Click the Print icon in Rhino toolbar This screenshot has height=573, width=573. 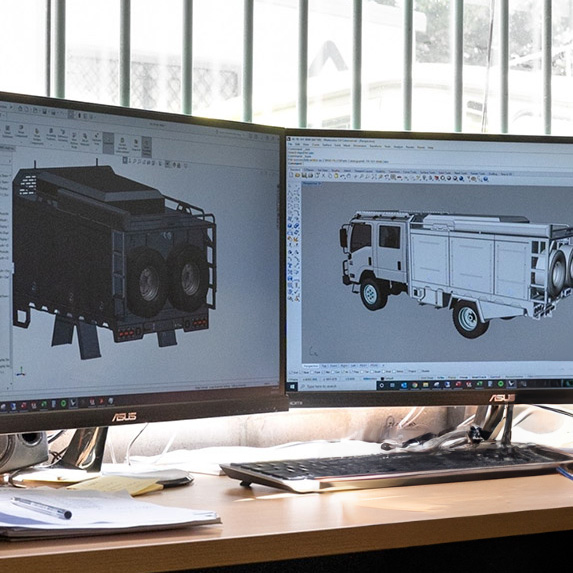(311, 176)
